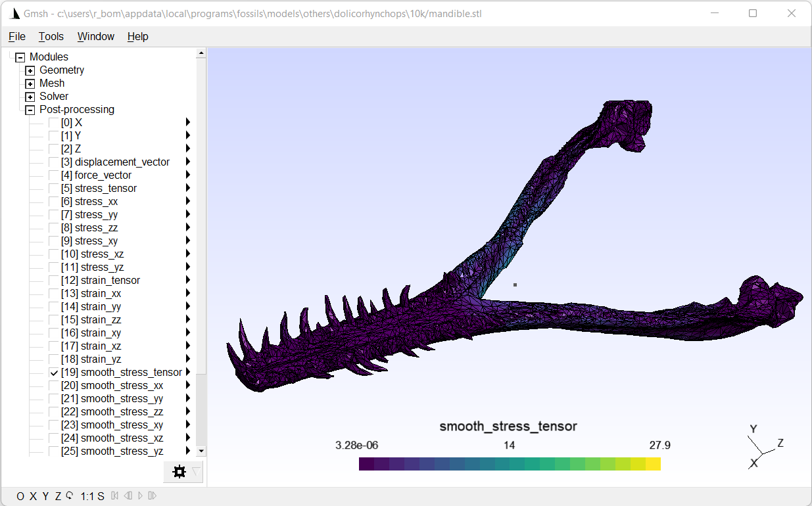Image resolution: width=812 pixels, height=506 pixels.
Task: Open the Tools menu
Action: pos(51,37)
